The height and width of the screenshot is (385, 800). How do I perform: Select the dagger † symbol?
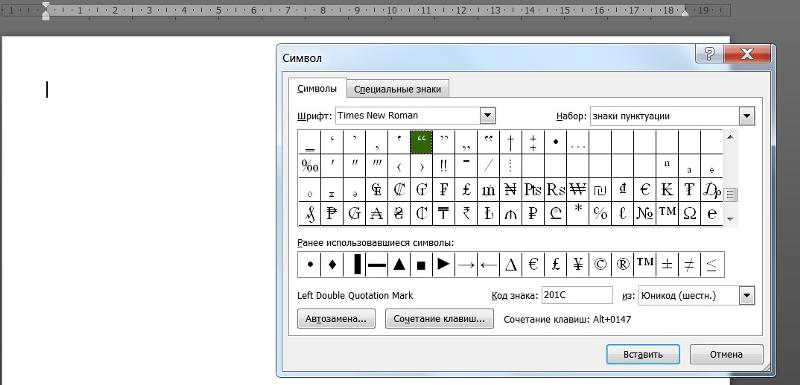pyautogui.click(x=510, y=142)
